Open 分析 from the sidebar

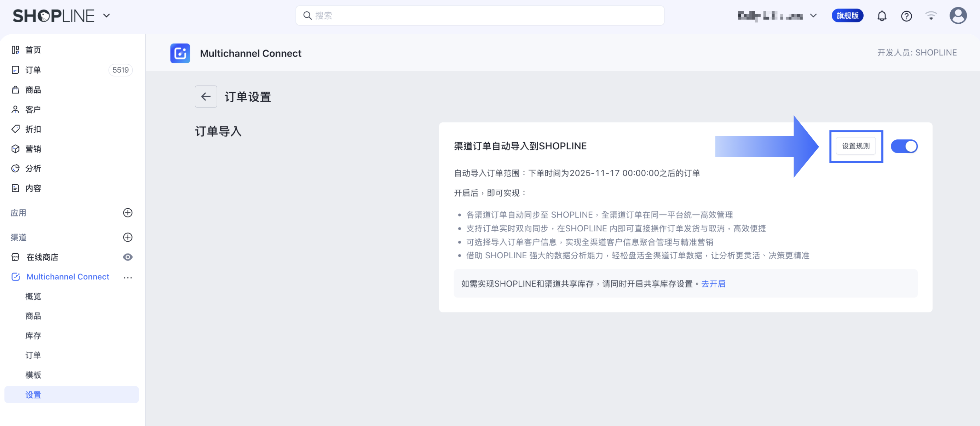click(x=33, y=168)
